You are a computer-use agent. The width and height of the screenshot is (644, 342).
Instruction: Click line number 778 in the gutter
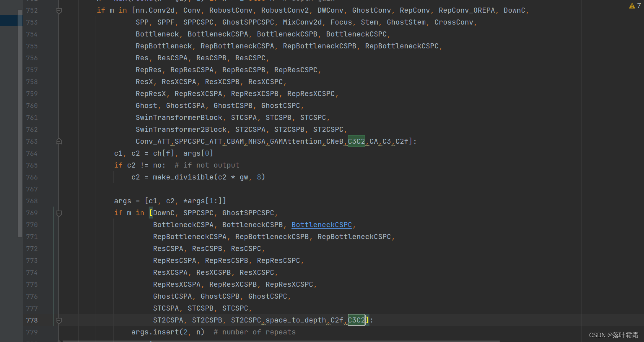point(32,320)
